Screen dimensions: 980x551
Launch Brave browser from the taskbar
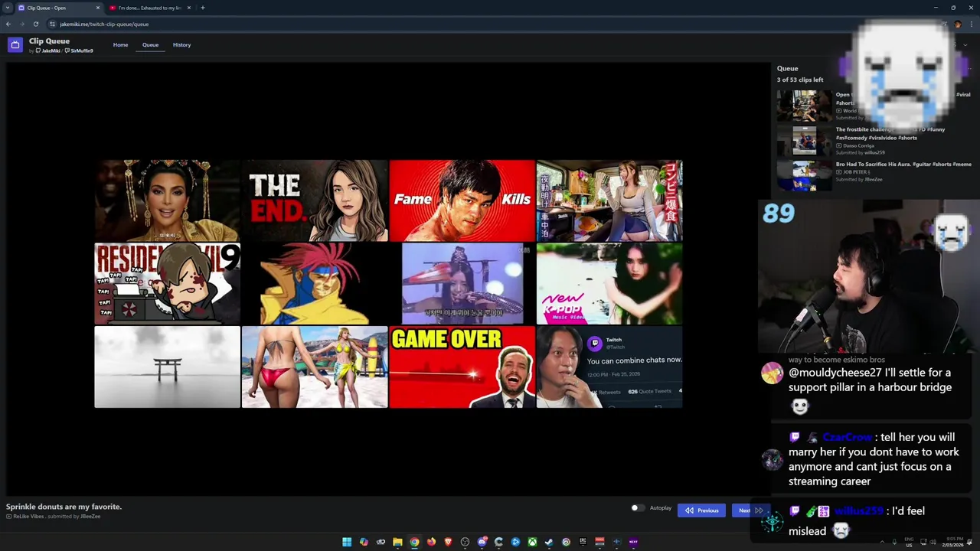tap(448, 542)
